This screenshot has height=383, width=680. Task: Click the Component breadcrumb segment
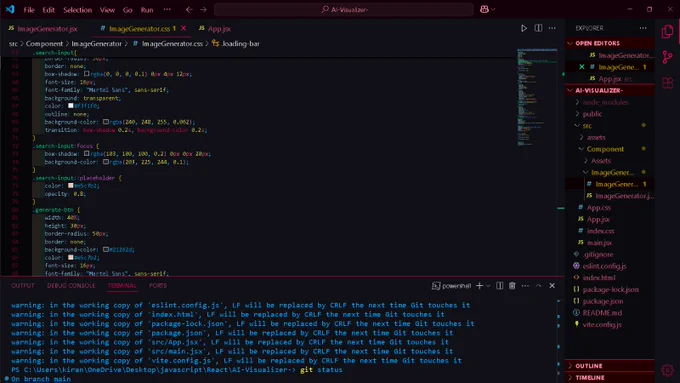pos(44,43)
